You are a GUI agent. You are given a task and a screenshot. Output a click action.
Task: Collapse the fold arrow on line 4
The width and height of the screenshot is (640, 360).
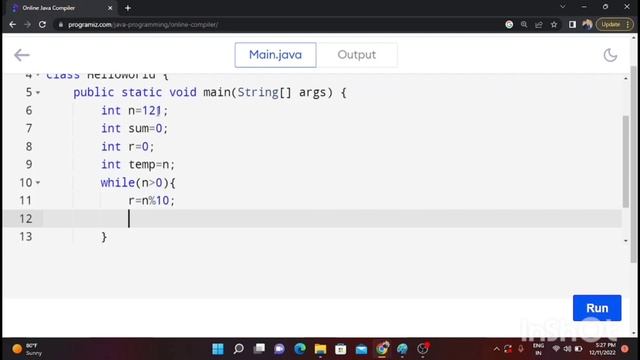point(38,75)
